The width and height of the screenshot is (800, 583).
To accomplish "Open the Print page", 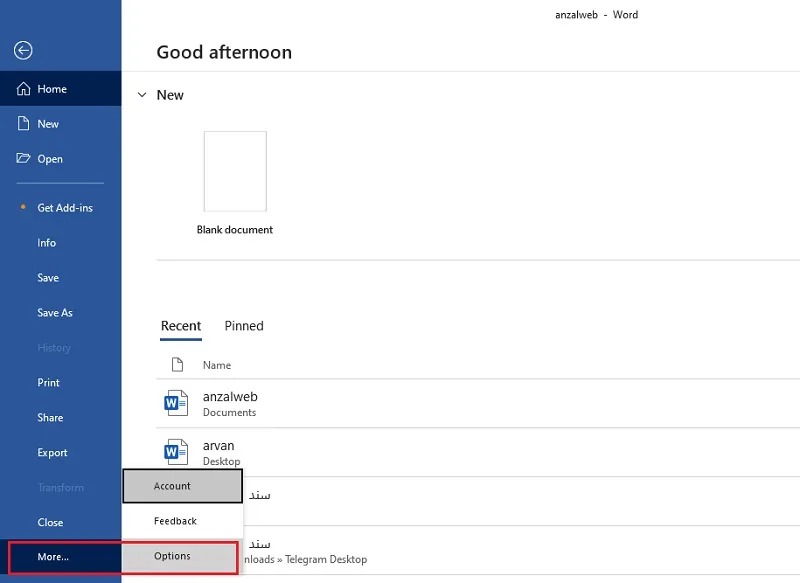I will point(48,383).
